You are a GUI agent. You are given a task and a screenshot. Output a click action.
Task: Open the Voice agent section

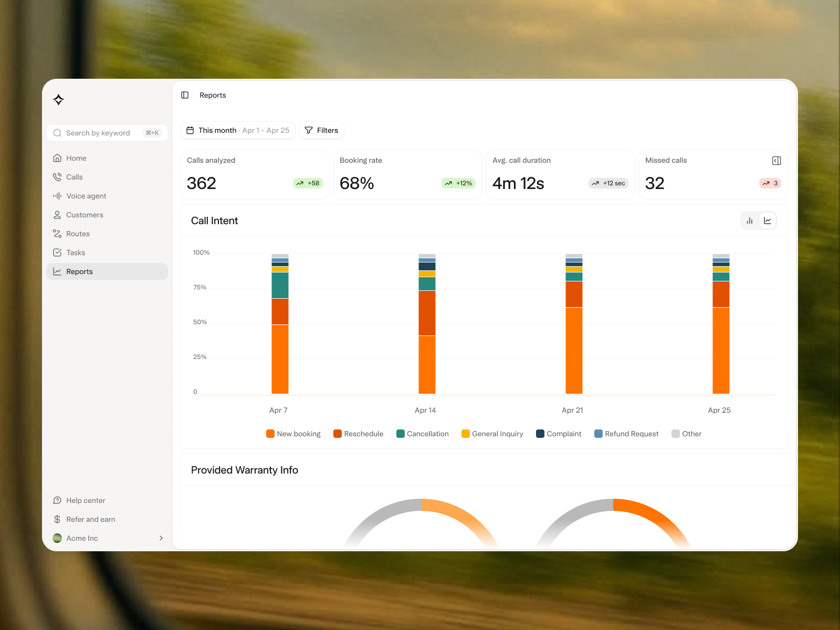point(87,196)
